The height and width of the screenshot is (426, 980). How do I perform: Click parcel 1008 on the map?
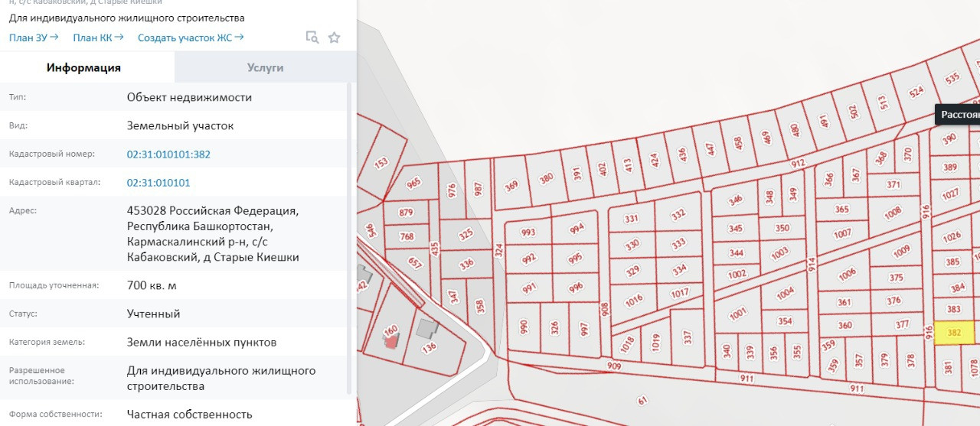892,214
